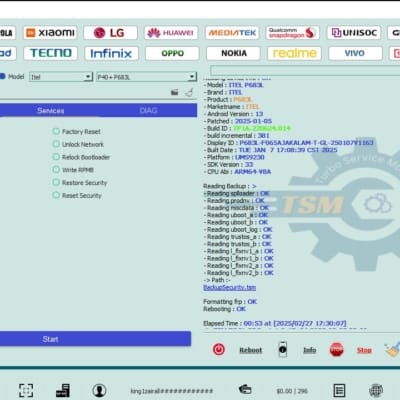400x400 pixels.
Task: Open the MediaTek chipset module
Action: click(x=232, y=33)
